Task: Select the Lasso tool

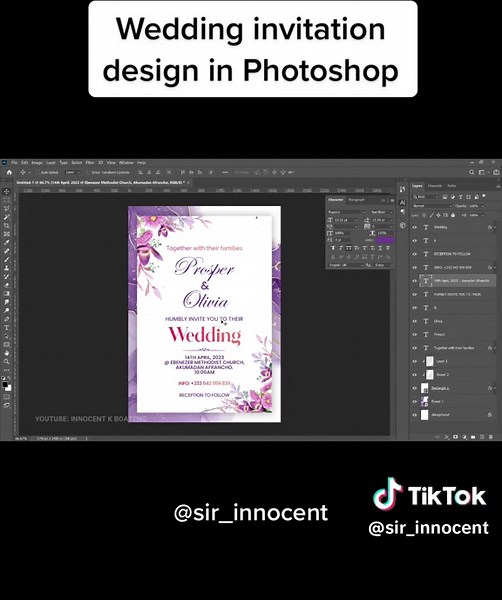Action: (x=7, y=209)
